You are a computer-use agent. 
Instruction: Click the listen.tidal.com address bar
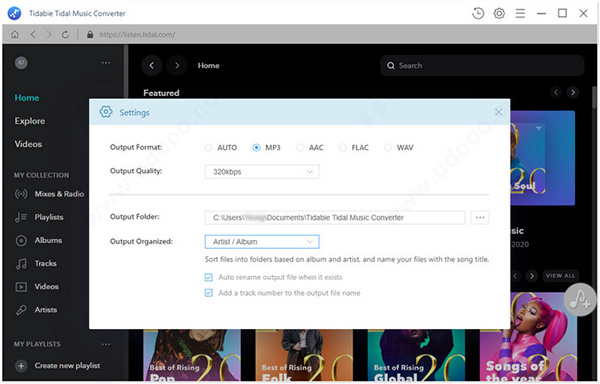click(x=137, y=34)
